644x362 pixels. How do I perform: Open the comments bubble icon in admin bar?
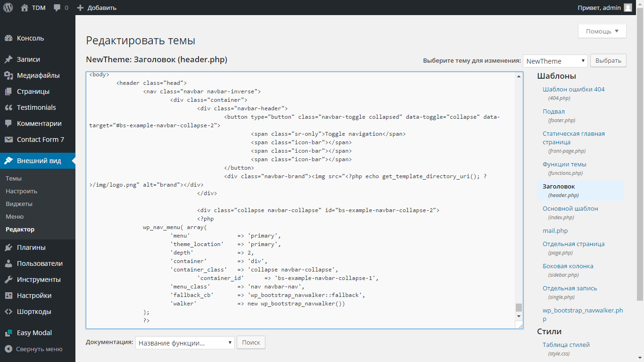[58, 8]
